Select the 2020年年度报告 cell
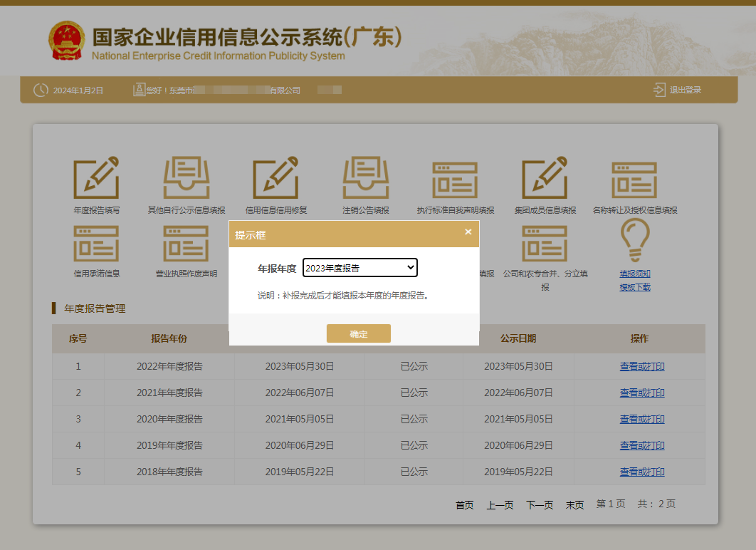756x550 pixels. point(169,419)
